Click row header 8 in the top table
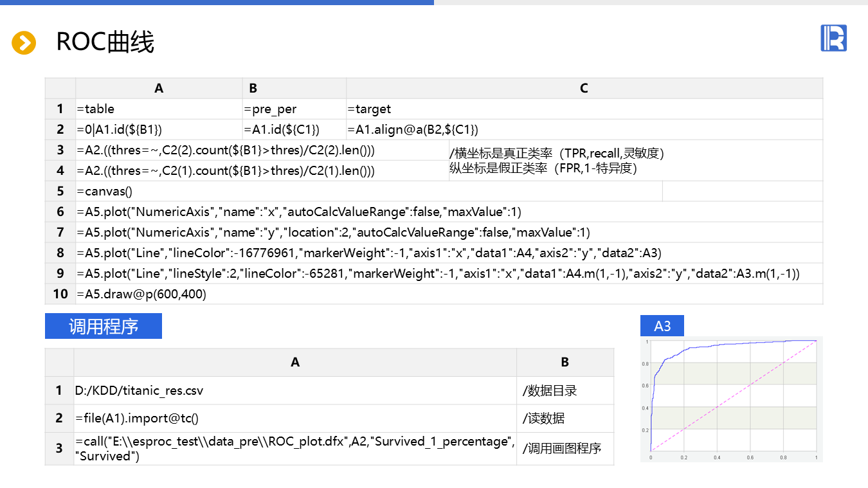 pos(60,253)
